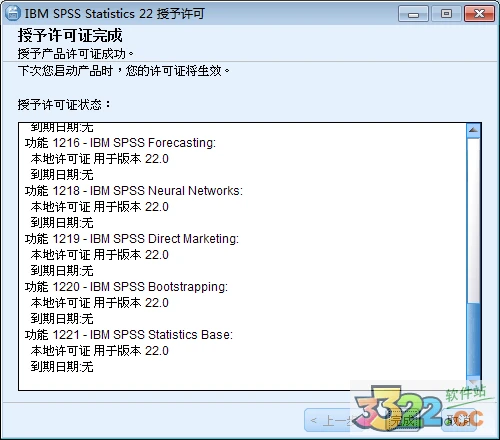This screenshot has width=500, height=440.
Task: Click the scrollbar up arrow in license status list
Action: [x=473, y=130]
